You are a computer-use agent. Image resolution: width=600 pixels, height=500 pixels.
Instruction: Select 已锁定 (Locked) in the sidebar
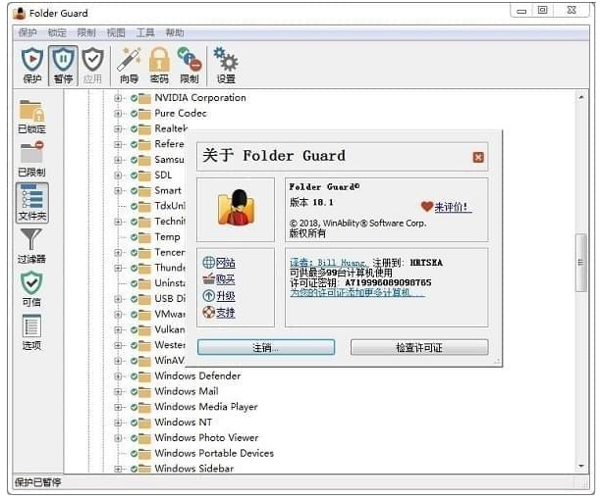click(31, 117)
